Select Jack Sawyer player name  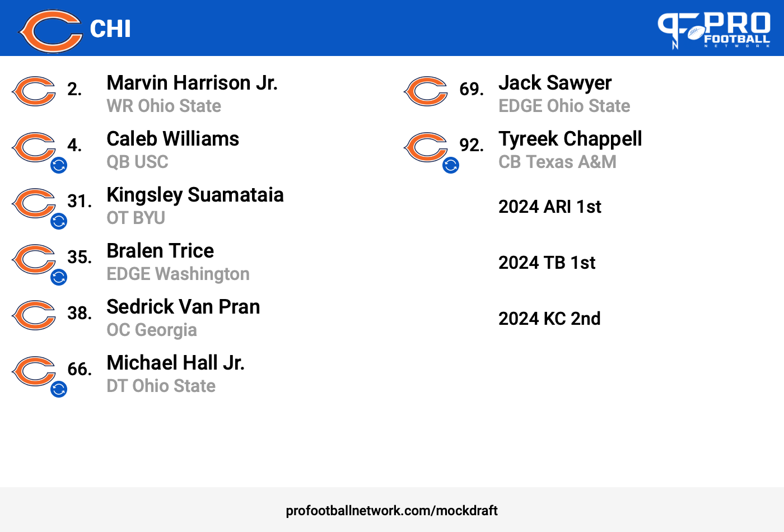(x=555, y=83)
